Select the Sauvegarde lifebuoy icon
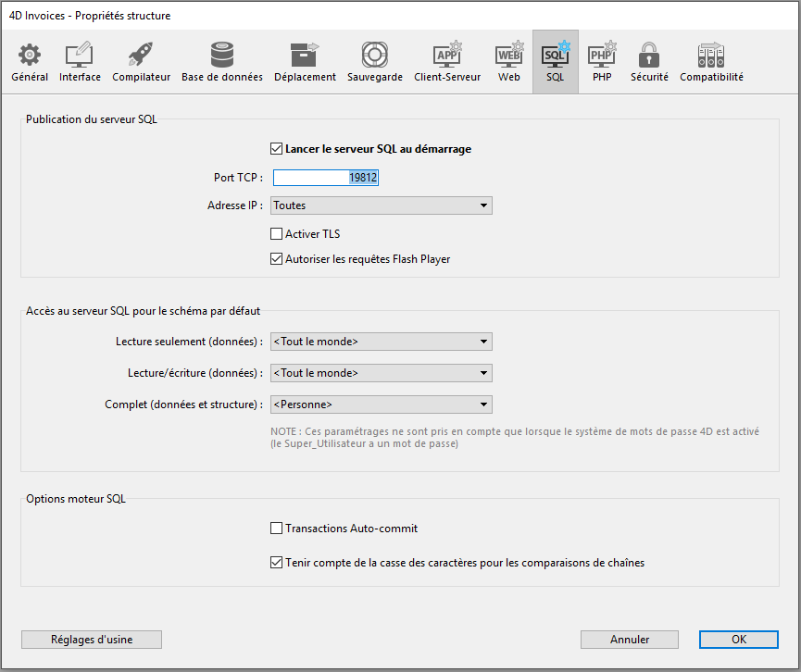Image resolution: width=801 pixels, height=672 pixels. point(374,56)
